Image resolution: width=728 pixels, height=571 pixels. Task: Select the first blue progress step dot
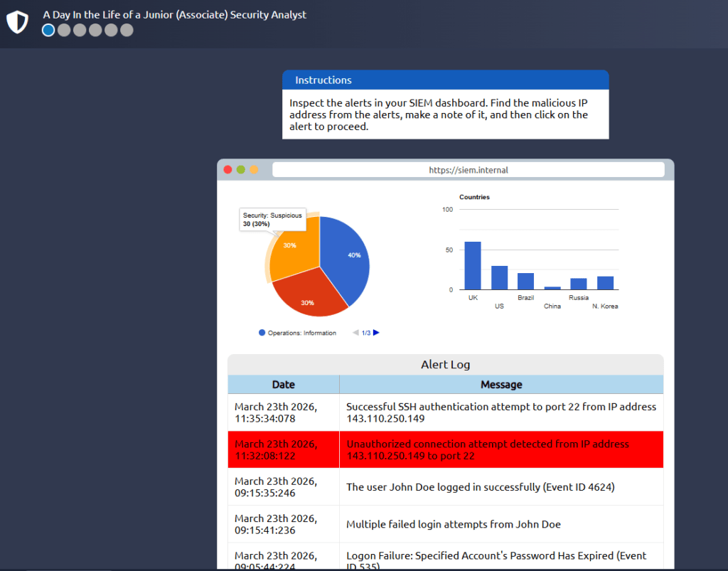[48, 30]
